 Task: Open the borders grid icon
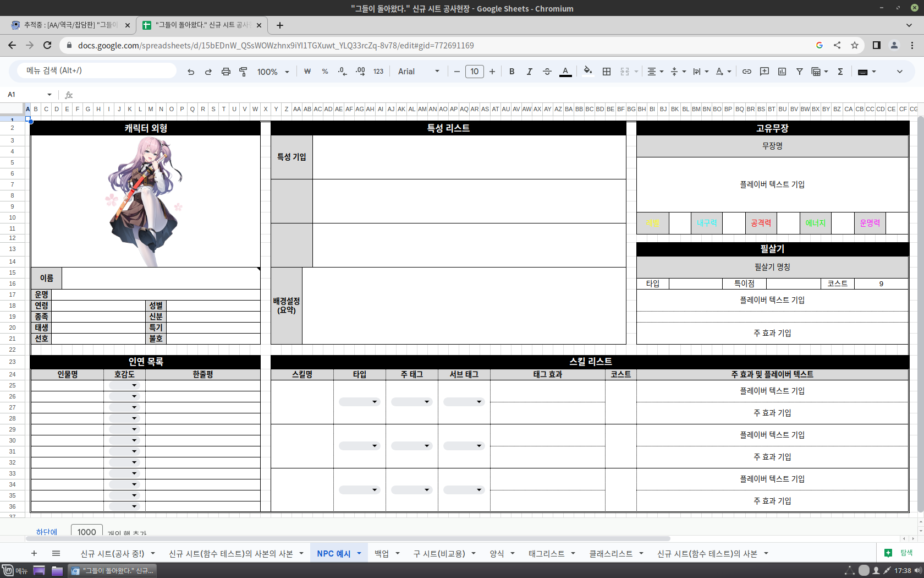pyautogui.click(x=607, y=72)
